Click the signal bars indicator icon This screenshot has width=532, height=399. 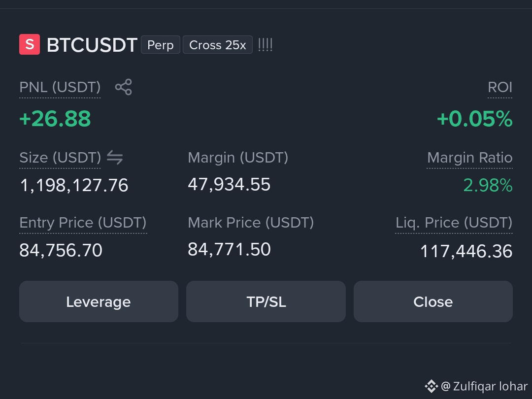tap(266, 45)
